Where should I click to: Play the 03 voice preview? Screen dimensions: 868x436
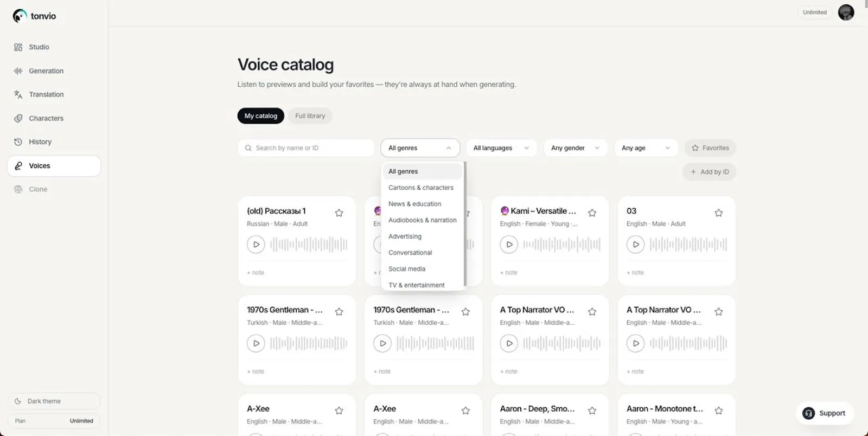[636, 245]
